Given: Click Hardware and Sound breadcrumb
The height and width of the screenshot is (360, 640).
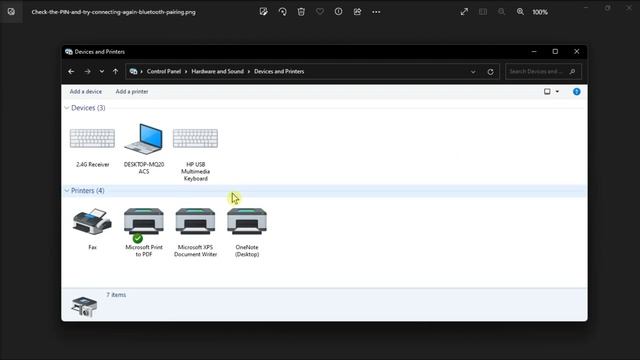Looking at the screenshot, I should [x=218, y=71].
